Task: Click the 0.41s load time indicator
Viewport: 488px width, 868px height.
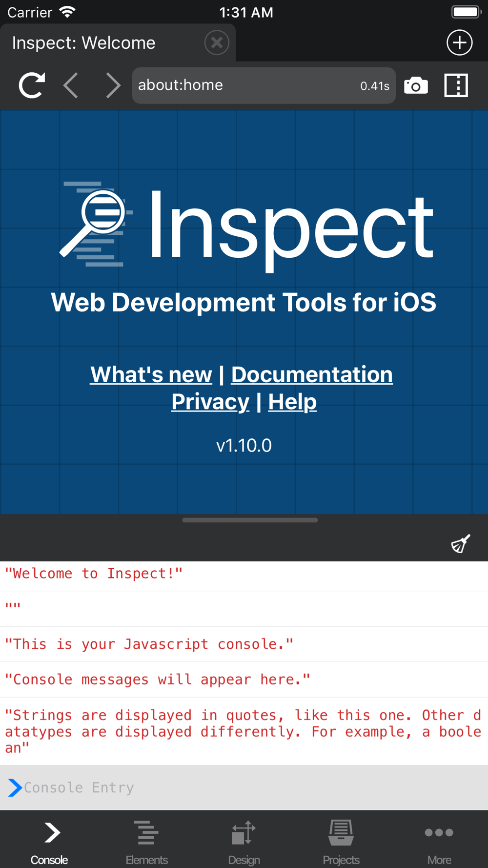Action: pyautogui.click(x=375, y=86)
